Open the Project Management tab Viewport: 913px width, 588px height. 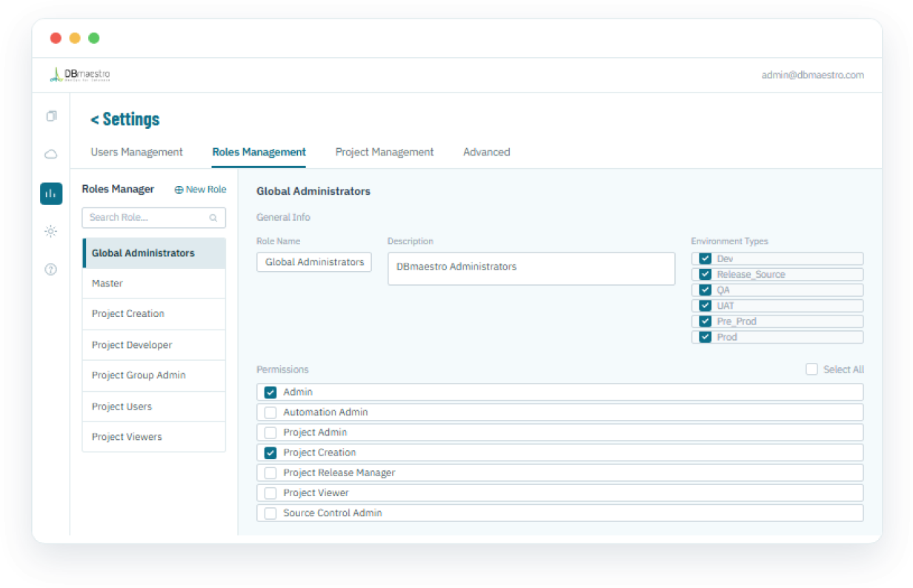pyautogui.click(x=385, y=152)
